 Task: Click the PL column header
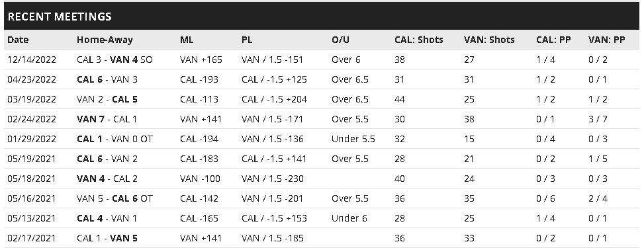point(247,40)
